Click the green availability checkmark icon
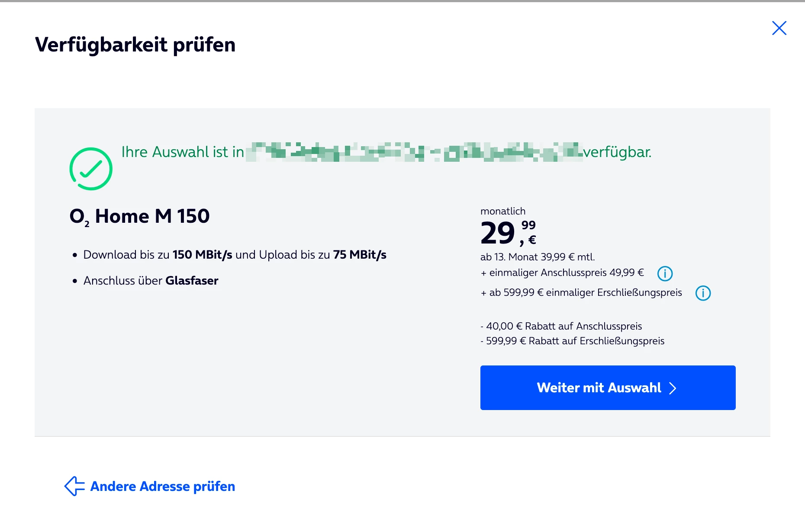The width and height of the screenshot is (805, 532). pos(91,169)
